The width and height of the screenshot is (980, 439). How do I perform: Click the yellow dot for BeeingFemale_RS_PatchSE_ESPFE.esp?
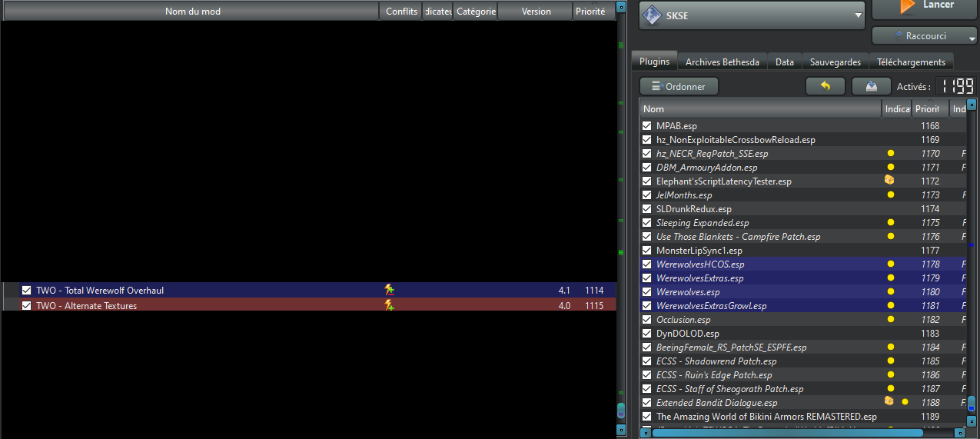pos(891,348)
